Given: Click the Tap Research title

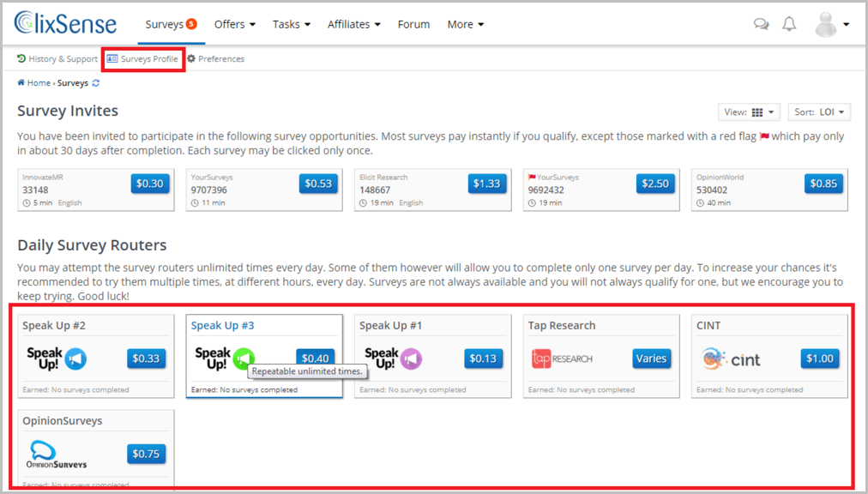Looking at the screenshot, I should pos(562,326).
